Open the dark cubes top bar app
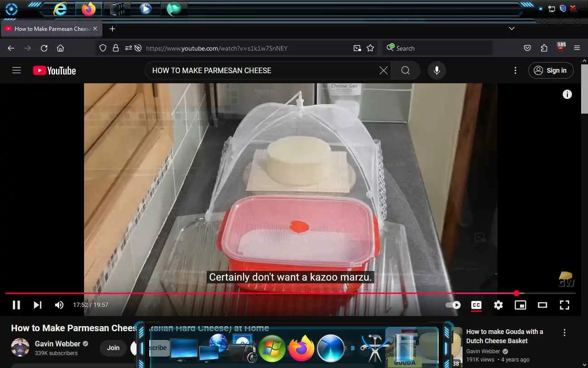This screenshot has width=588, height=368. coord(117,9)
